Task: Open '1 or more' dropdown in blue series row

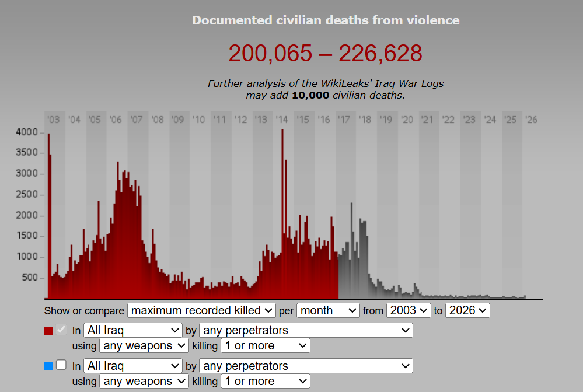Action: [x=266, y=381]
